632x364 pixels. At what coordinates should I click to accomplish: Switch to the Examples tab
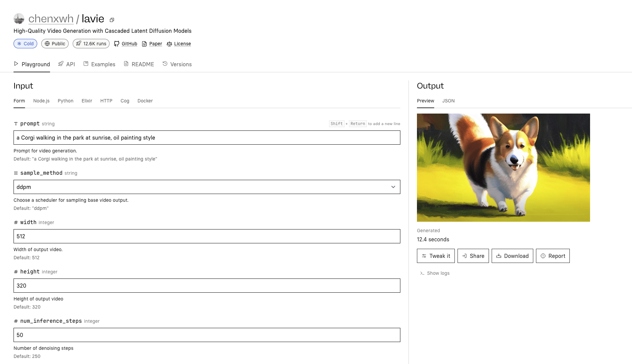pyautogui.click(x=99, y=64)
